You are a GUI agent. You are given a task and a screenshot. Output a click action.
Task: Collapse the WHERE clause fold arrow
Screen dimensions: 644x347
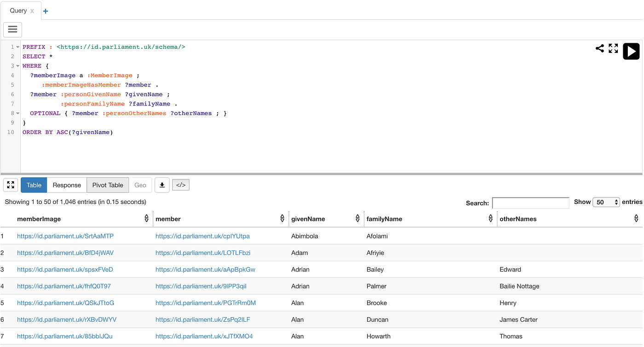point(17,65)
